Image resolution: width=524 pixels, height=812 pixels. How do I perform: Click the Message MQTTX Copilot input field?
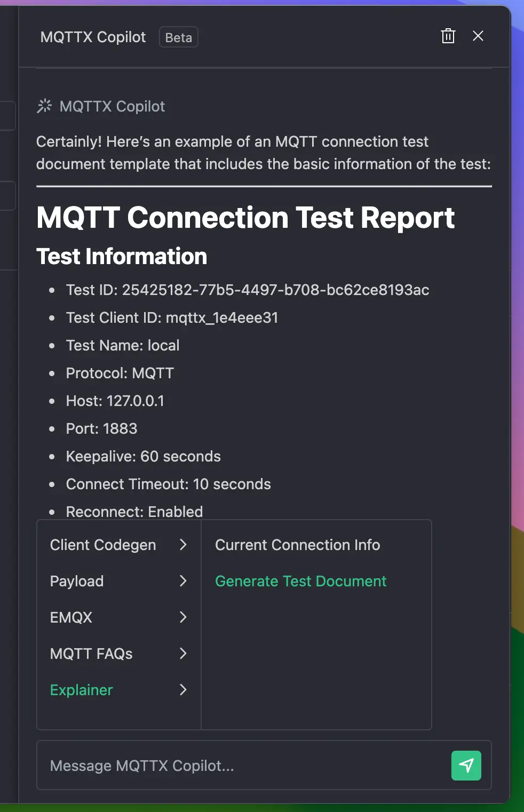(213, 766)
